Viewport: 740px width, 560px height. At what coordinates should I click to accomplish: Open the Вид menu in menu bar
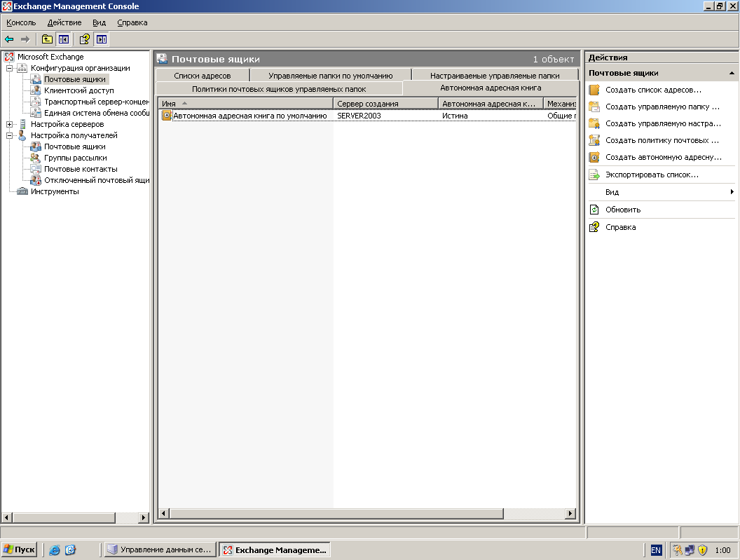[99, 22]
